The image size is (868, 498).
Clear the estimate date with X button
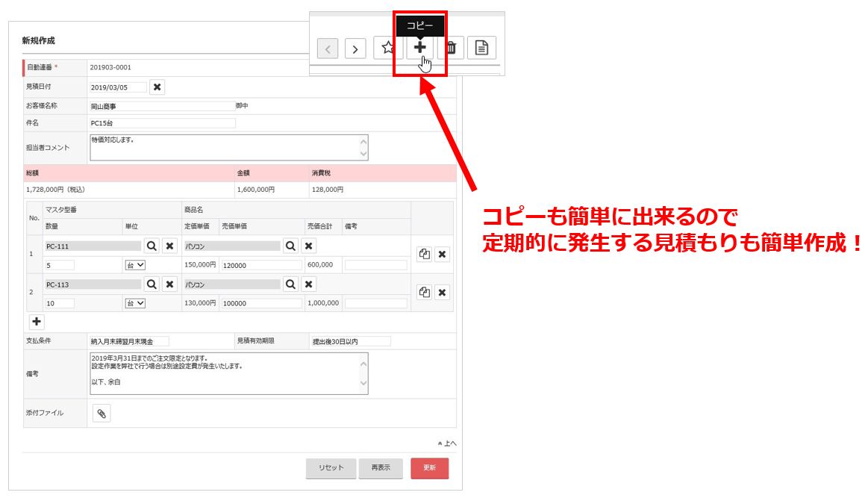pos(157,87)
